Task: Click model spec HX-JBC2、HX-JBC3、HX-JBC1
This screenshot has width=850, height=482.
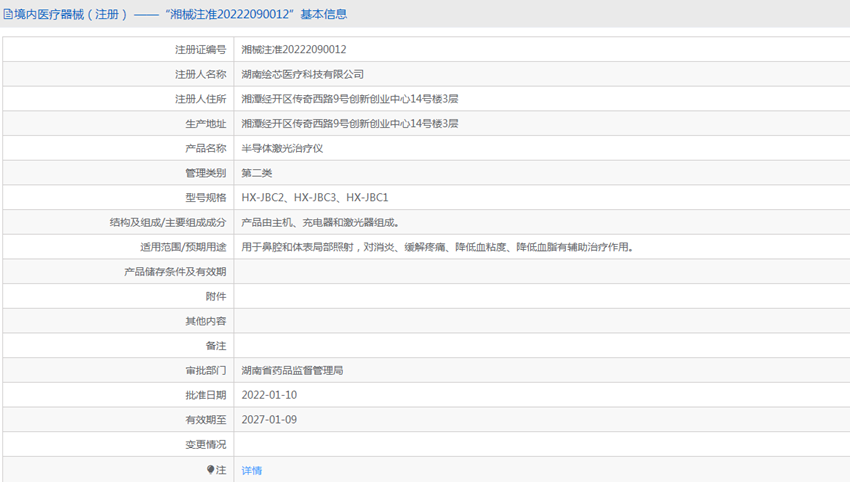Action: (x=315, y=197)
